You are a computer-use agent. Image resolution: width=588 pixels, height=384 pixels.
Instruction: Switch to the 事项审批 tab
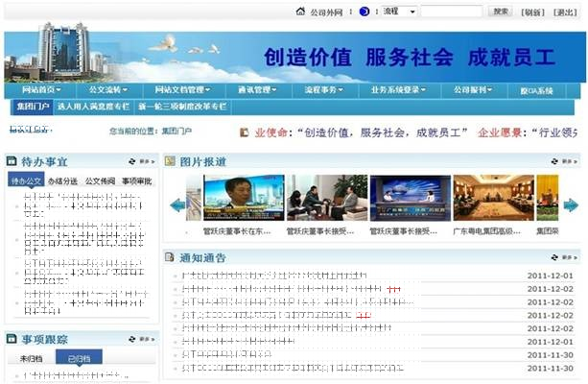pyautogui.click(x=137, y=181)
